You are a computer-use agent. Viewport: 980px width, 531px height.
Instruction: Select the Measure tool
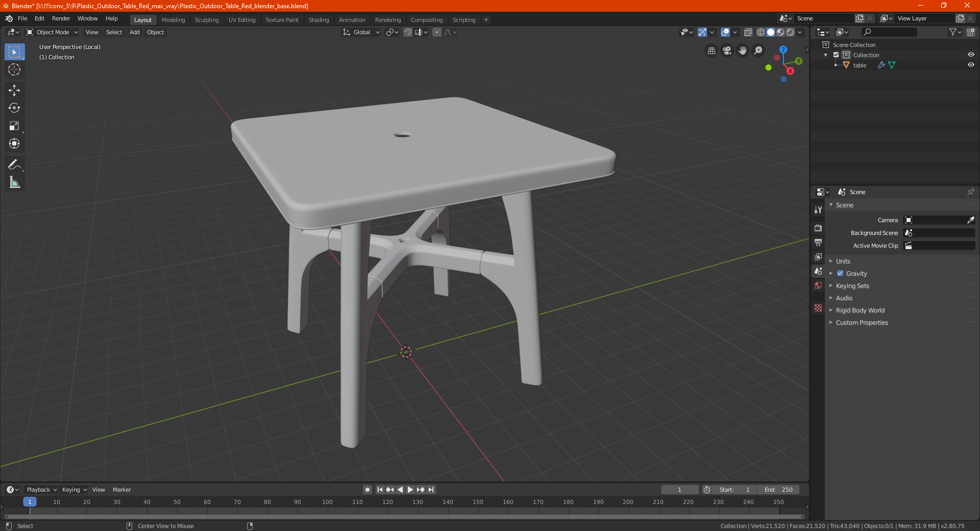pyautogui.click(x=14, y=182)
